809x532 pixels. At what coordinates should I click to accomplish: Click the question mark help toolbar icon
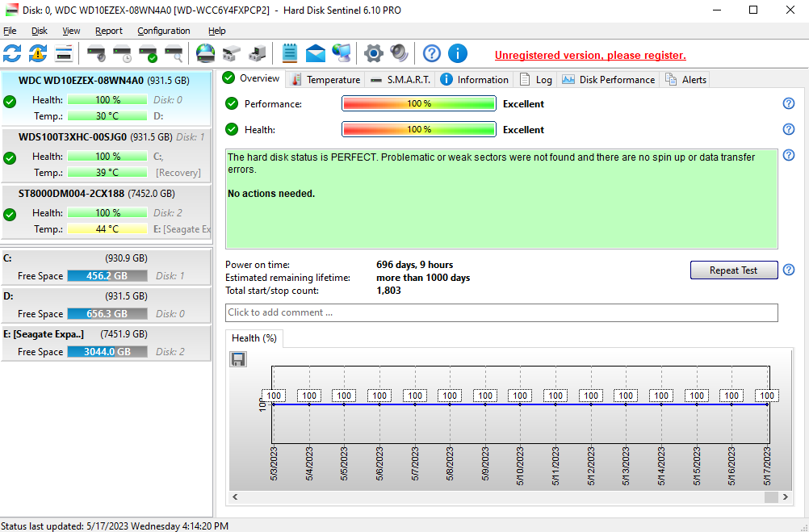(432, 53)
